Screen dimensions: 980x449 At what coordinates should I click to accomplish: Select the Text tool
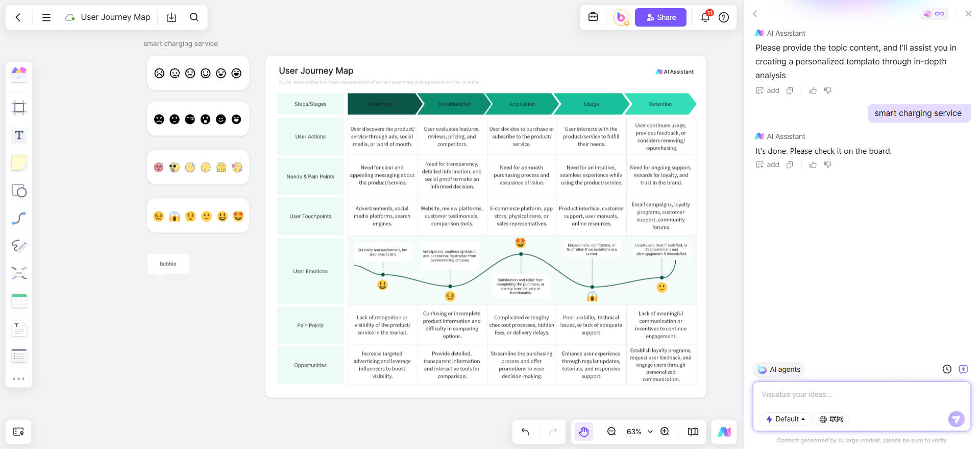19,135
